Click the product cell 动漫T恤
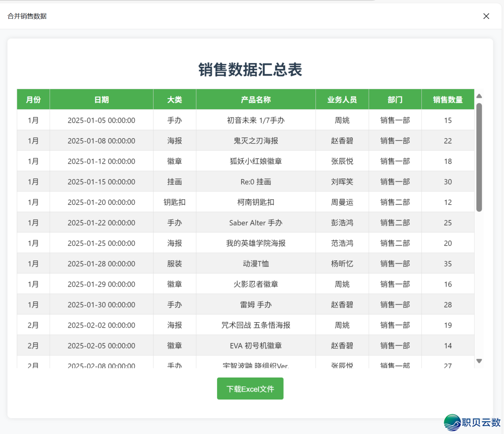 coord(256,264)
